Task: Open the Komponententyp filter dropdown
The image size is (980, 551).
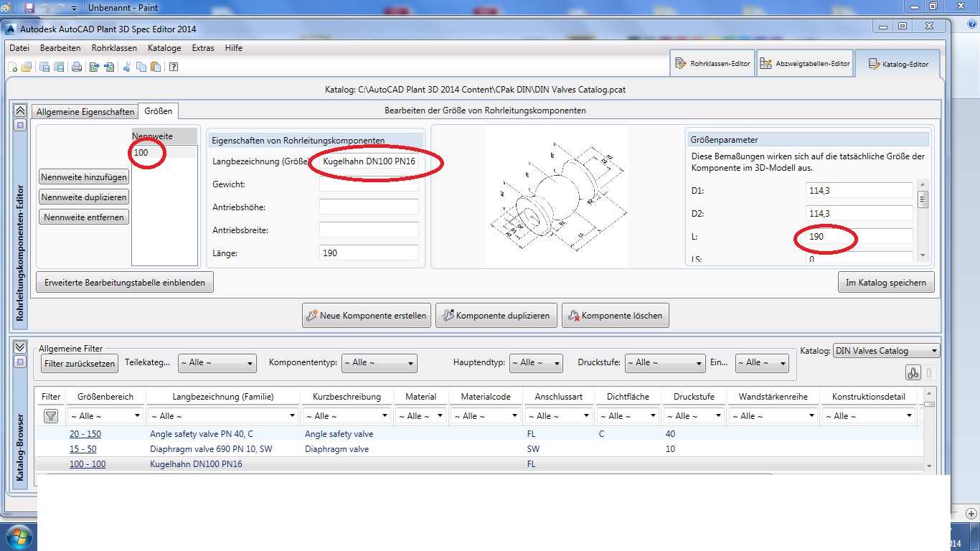Action: 380,363
